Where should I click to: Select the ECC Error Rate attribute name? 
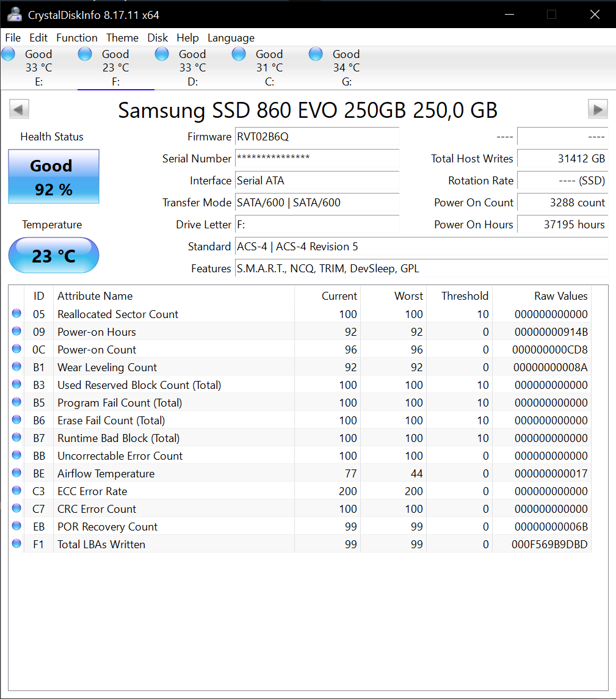pyautogui.click(x=92, y=491)
